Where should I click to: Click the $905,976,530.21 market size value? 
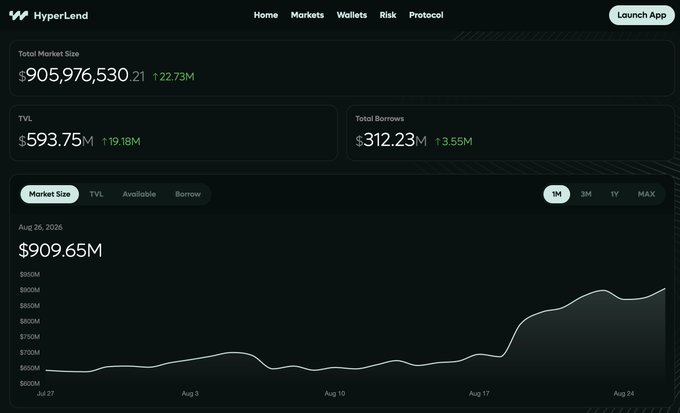[82, 75]
